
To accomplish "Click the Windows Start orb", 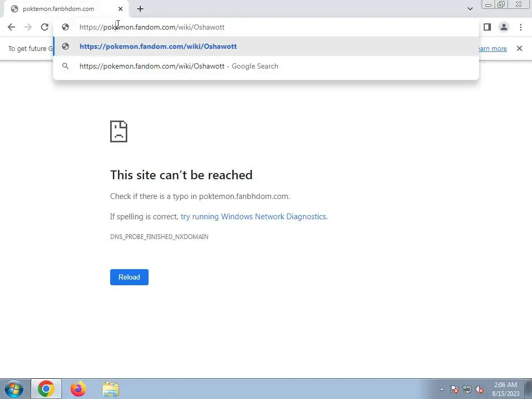I will click(14, 389).
